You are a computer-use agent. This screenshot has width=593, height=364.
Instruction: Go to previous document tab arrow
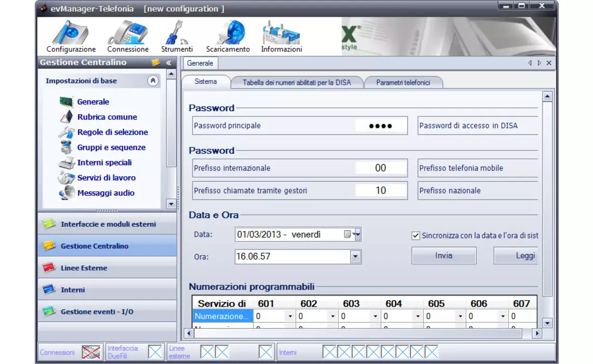pos(530,63)
